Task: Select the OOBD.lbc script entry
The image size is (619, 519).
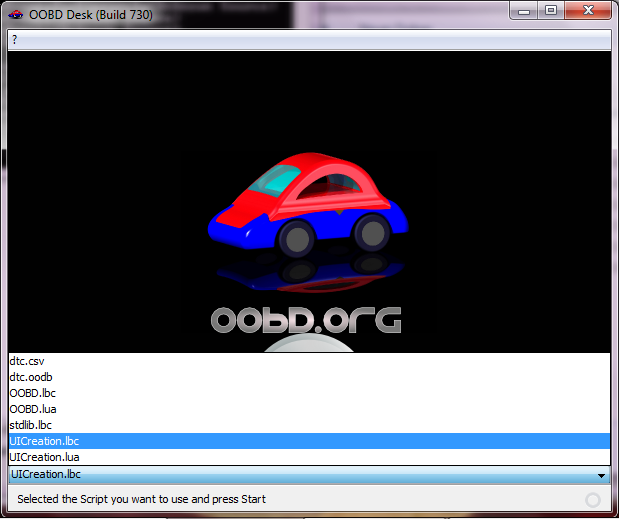Action: coord(32,393)
